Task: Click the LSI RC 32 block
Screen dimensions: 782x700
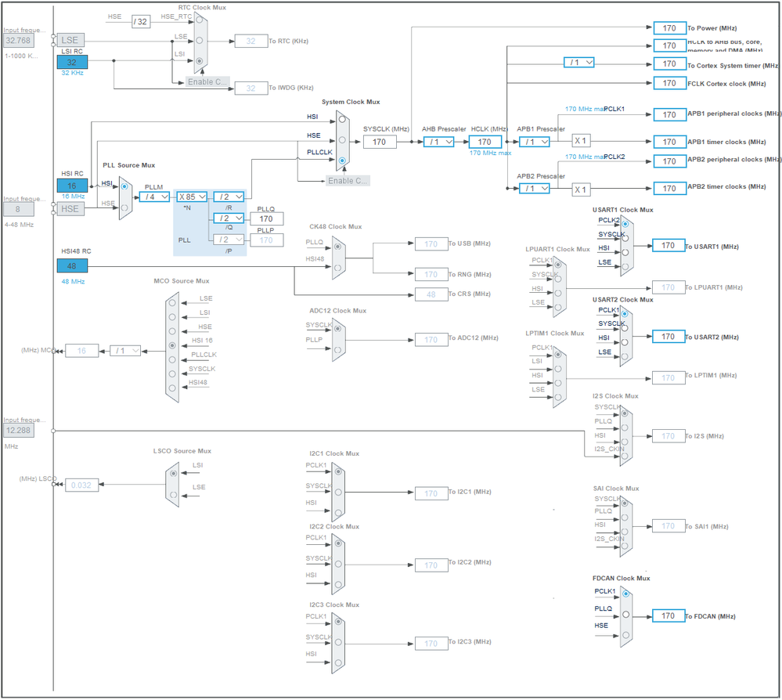Action: (72, 63)
